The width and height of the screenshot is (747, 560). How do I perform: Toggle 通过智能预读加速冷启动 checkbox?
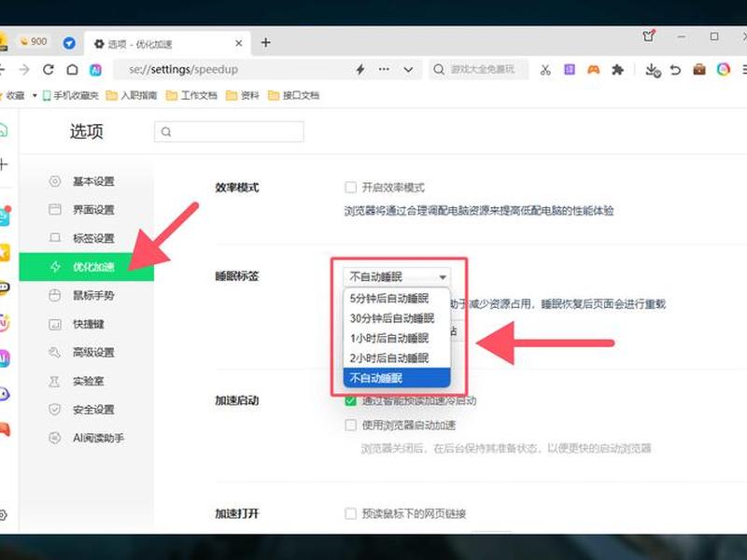[351, 401]
